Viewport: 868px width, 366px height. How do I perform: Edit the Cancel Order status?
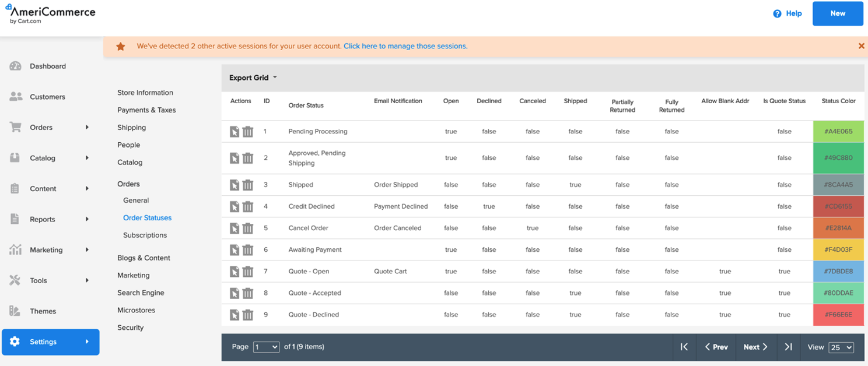point(235,228)
